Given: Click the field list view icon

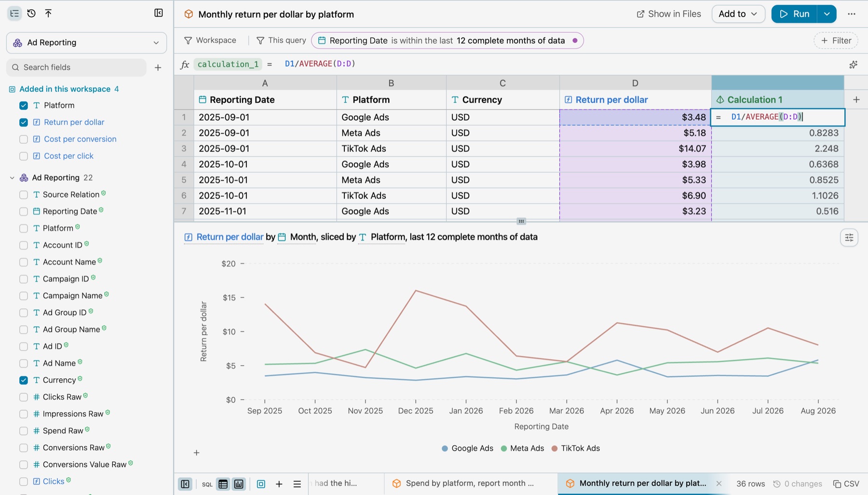Looking at the screenshot, I should [14, 14].
